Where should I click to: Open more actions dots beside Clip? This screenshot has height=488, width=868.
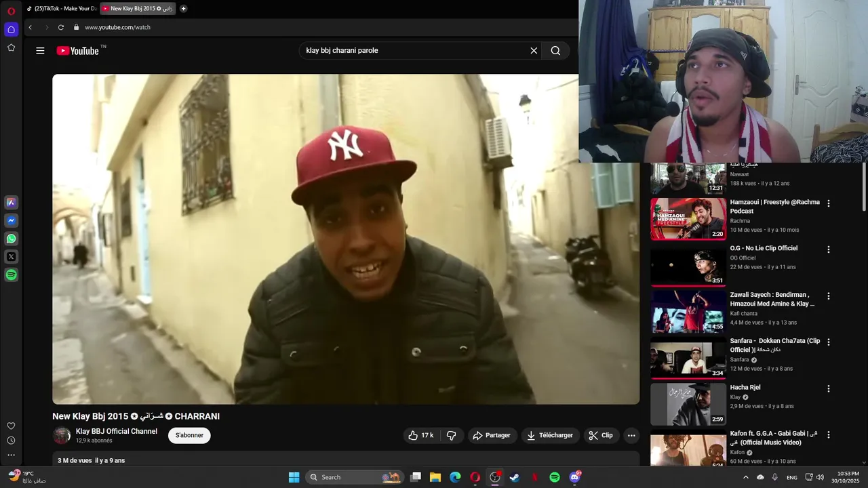coord(631,435)
